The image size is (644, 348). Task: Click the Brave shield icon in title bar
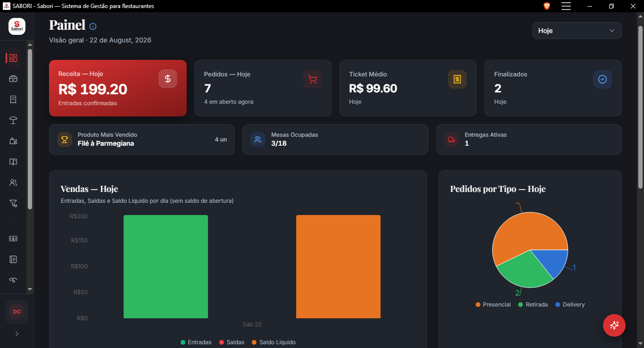tap(547, 6)
